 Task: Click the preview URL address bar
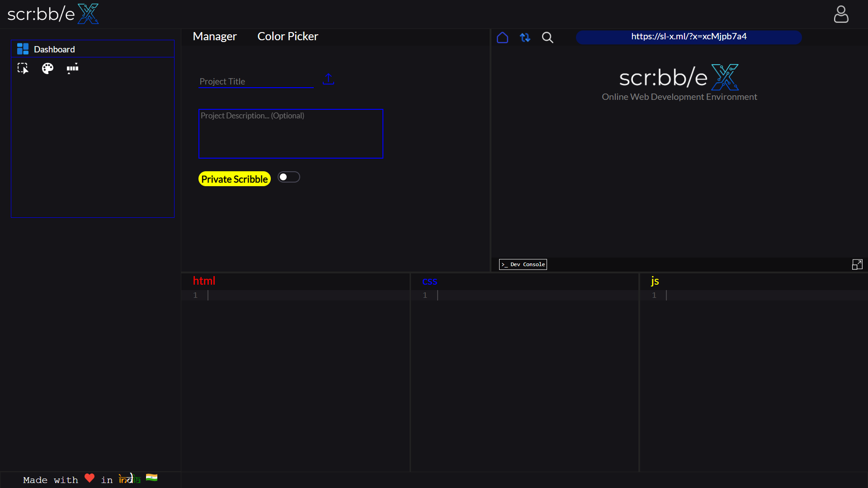689,37
